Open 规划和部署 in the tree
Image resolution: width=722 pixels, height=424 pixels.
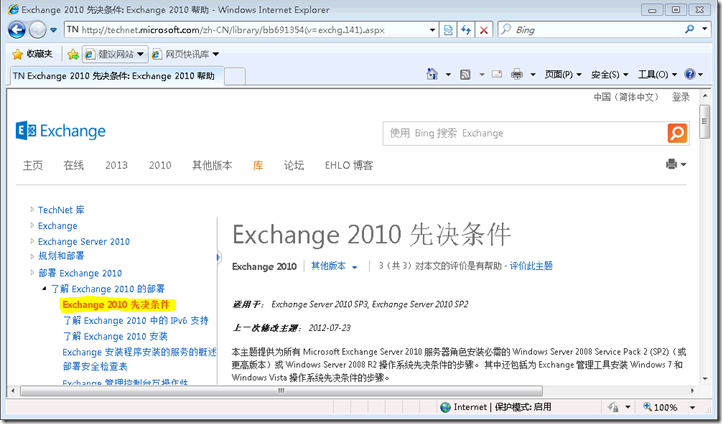pyautogui.click(x=61, y=256)
